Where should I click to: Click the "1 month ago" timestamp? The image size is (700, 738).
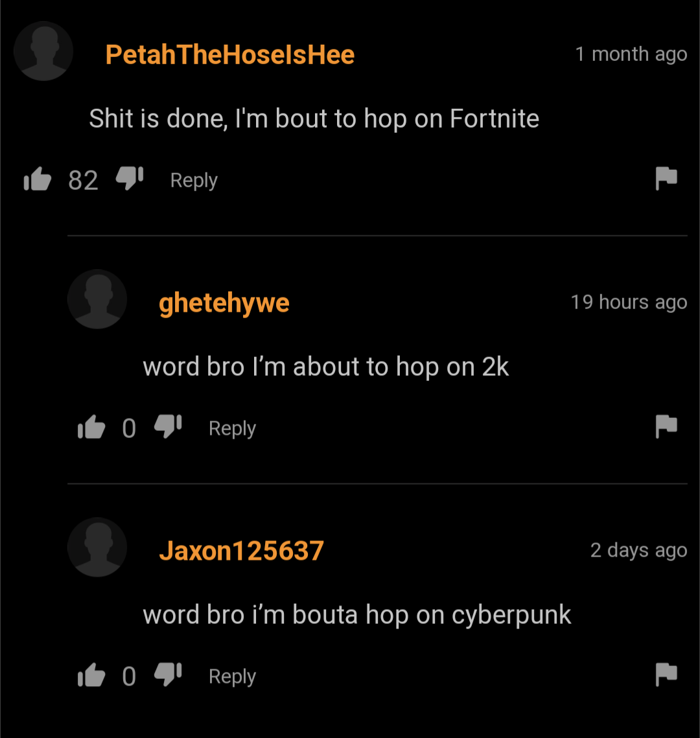click(631, 54)
